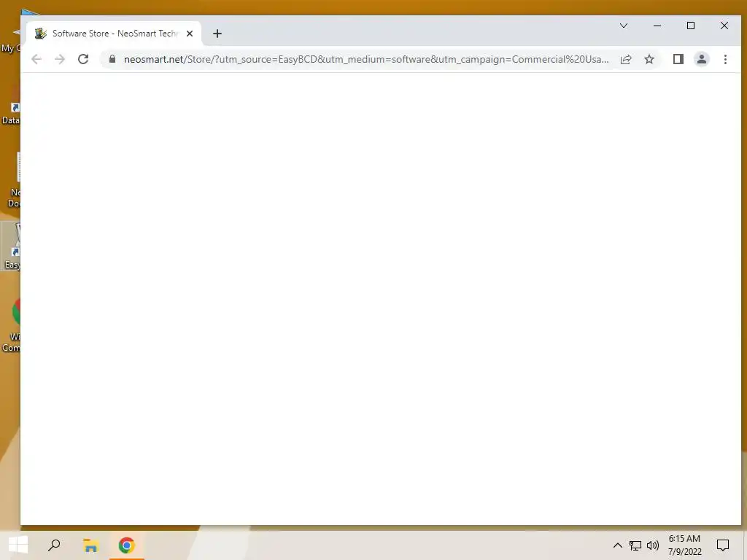This screenshot has height=560, width=747.
Task: Open the Chrome side panel
Action: coord(678,59)
